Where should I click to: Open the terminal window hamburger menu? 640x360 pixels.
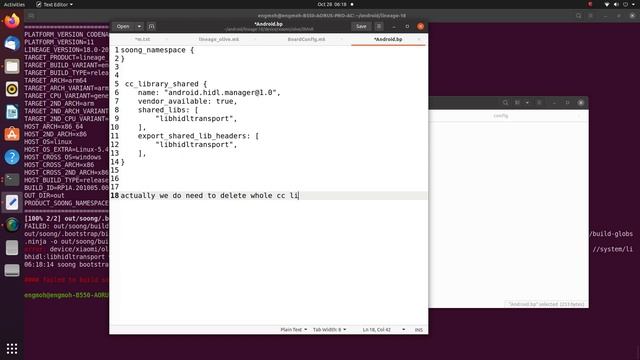pos(591,16)
